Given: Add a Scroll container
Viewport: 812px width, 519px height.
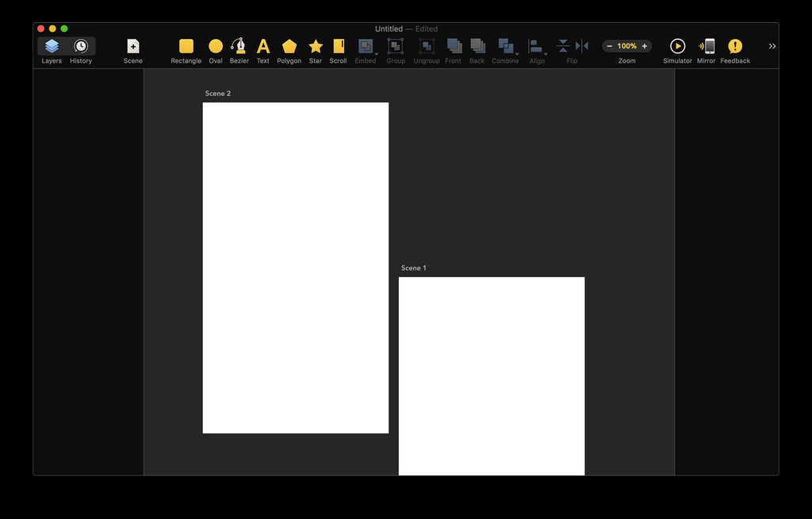Looking at the screenshot, I should 339,47.
